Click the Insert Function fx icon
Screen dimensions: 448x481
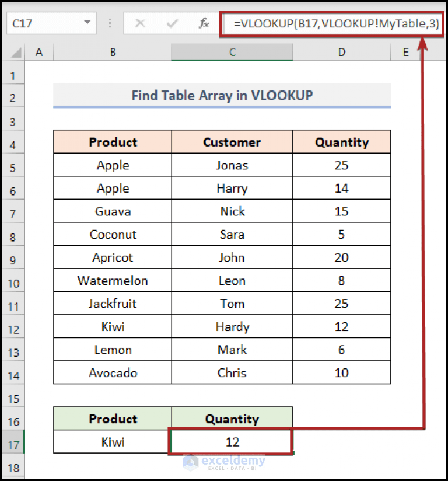[x=203, y=24]
